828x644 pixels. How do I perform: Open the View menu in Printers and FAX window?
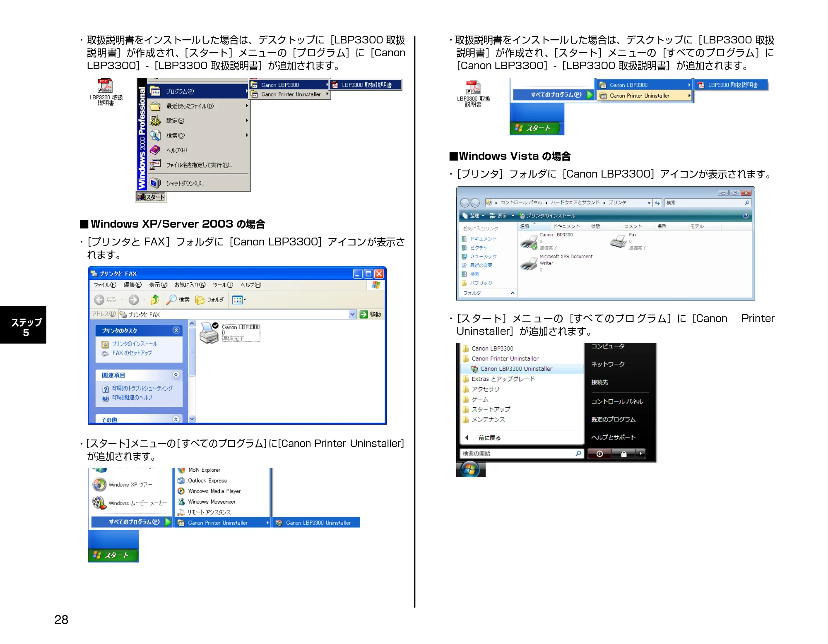[158, 285]
